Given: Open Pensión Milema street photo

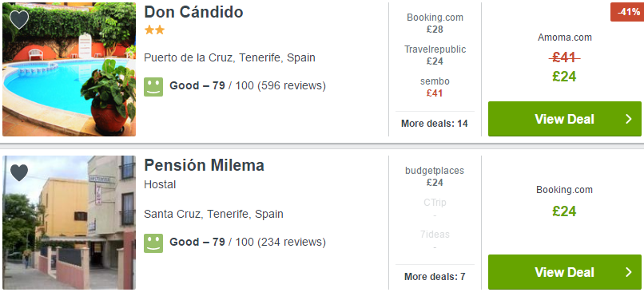Looking at the screenshot, I should coord(69,223).
